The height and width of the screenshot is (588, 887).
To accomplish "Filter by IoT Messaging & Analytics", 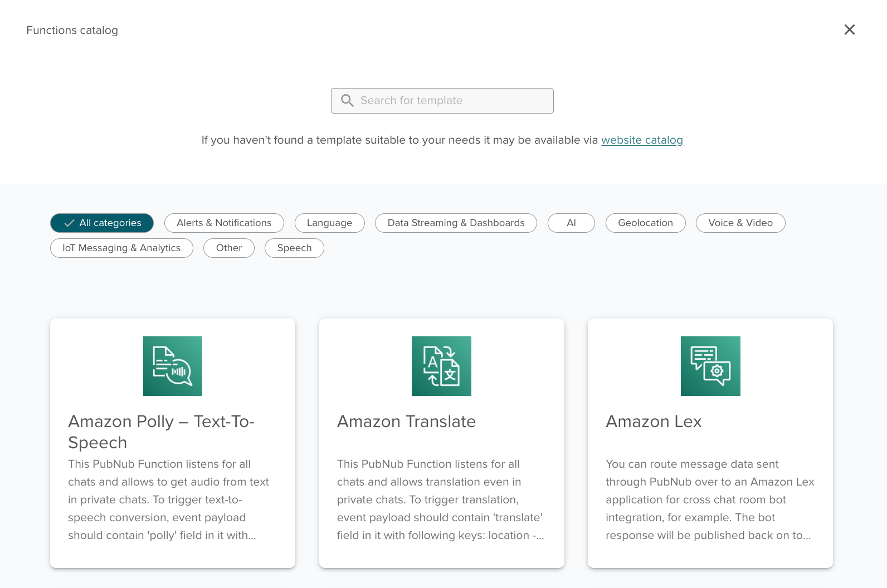I will point(121,248).
